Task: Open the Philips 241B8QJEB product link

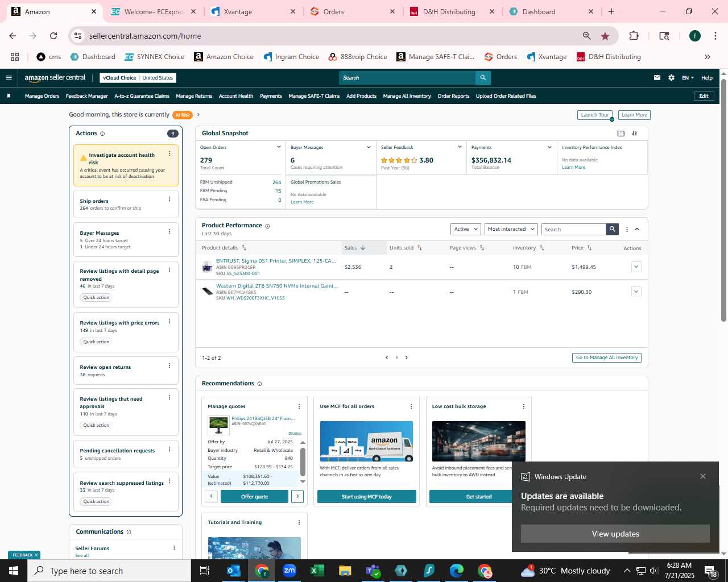Action: pos(263,418)
